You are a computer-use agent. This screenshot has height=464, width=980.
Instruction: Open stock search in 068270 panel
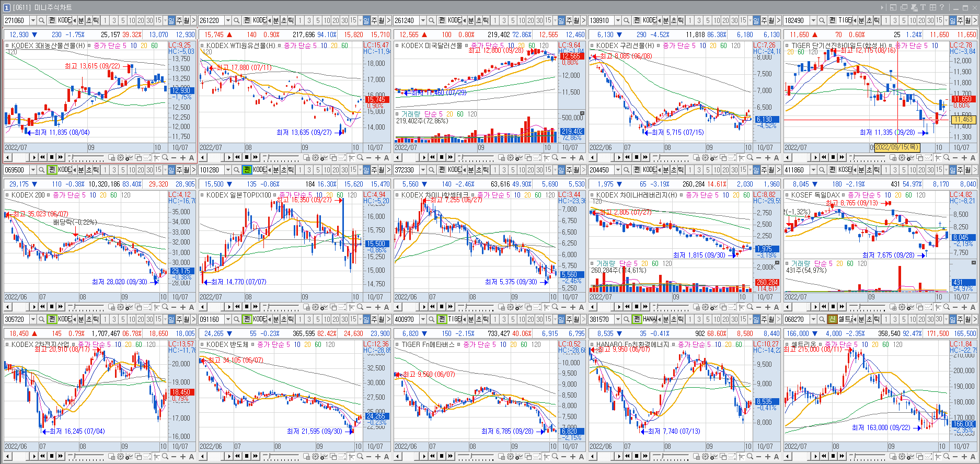[x=821, y=319]
